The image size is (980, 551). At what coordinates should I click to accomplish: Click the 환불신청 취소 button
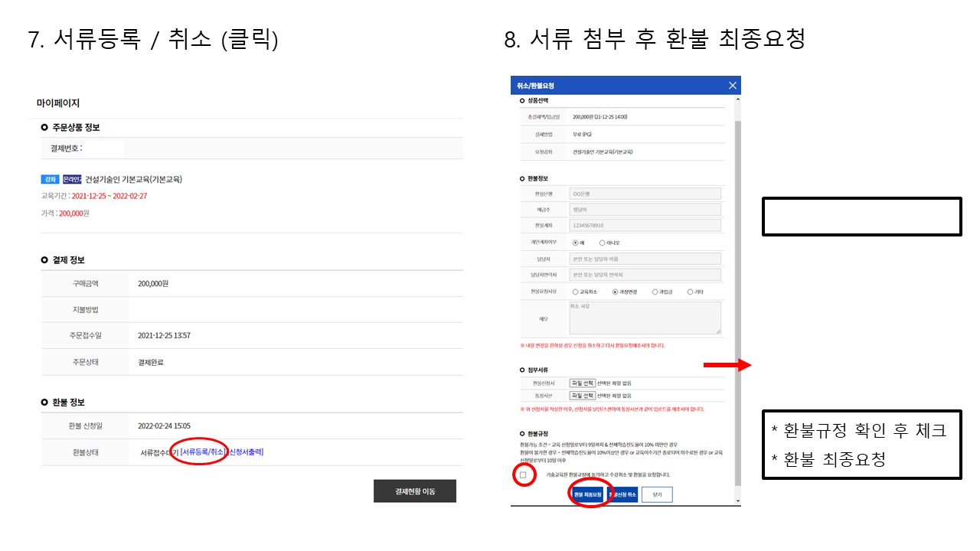point(622,495)
